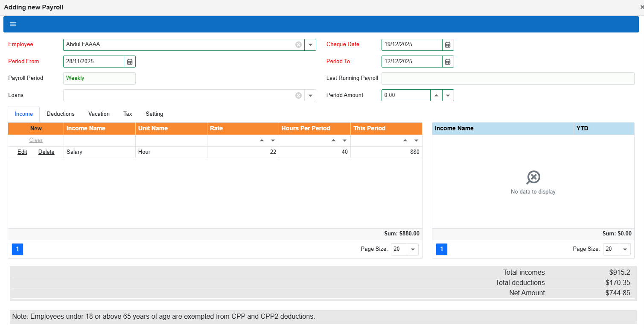Click the New link in income grid
Image resolution: width=644 pixels, height=329 pixels.
[x=36, y=129]
